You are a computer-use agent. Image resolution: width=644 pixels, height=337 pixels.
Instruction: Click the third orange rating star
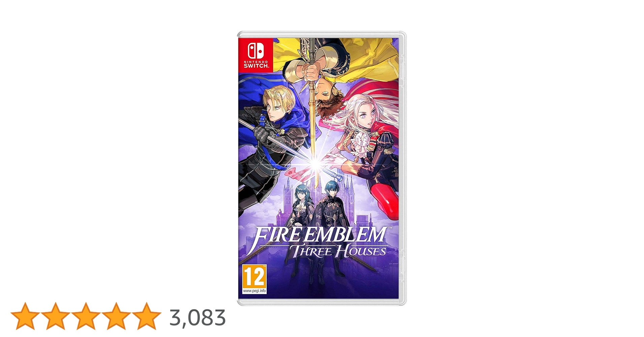pyautogui.click(x=86, y=316)
